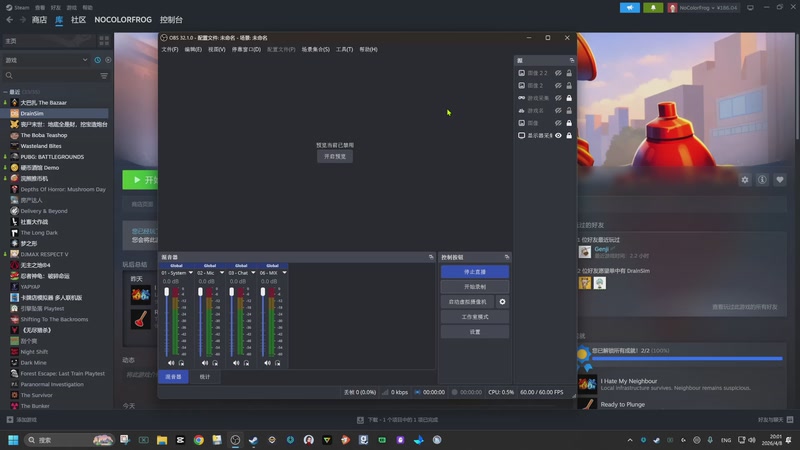Click the Steam announcements megaphone button
This screenshot has height=450, width=800.
click(630, 8)
